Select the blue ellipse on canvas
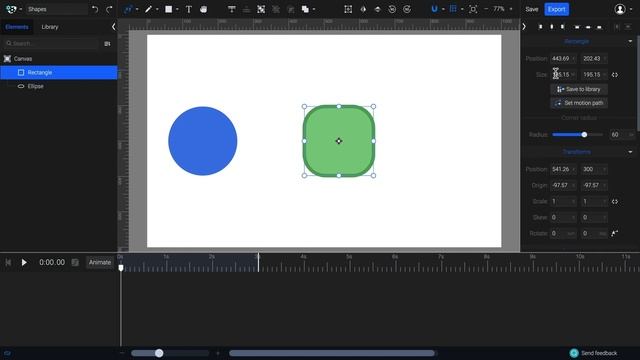640x360 pixels. (202, 141)
